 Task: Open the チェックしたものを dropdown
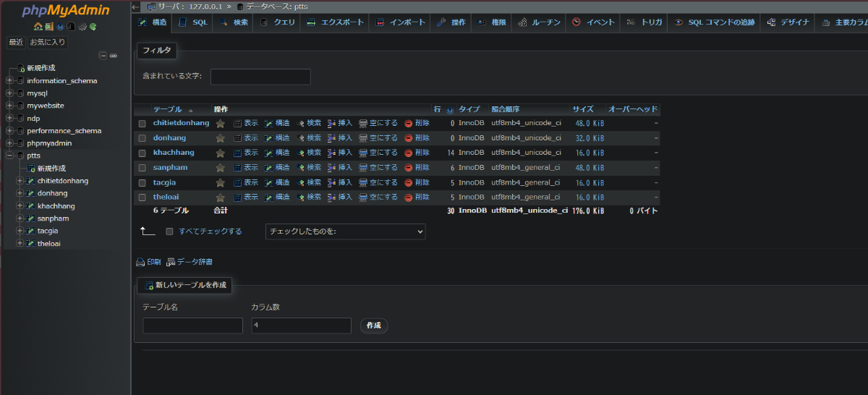click(x=345, y=232)
